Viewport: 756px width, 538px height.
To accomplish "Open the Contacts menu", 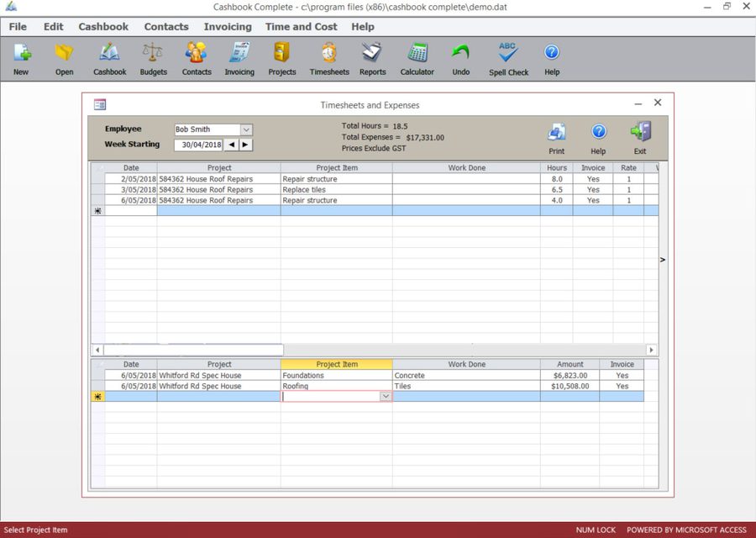I will click(x=166, y=27).
